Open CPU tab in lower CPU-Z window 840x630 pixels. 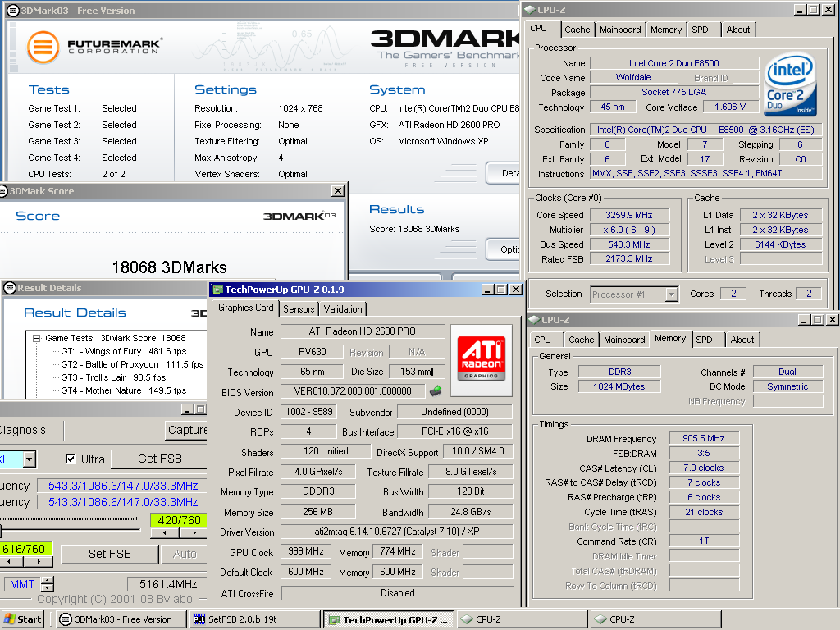[x=542, y=340]
